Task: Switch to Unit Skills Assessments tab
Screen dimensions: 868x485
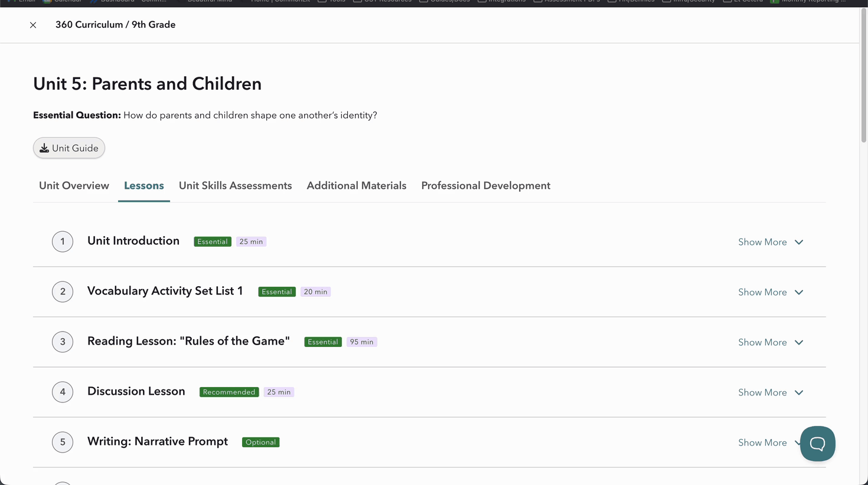Action: click(x=235, y=186)
